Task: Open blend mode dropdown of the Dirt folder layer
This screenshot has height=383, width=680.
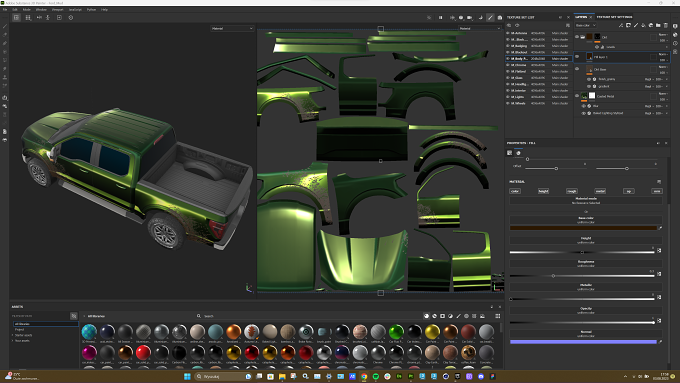Action: [663, 35]
